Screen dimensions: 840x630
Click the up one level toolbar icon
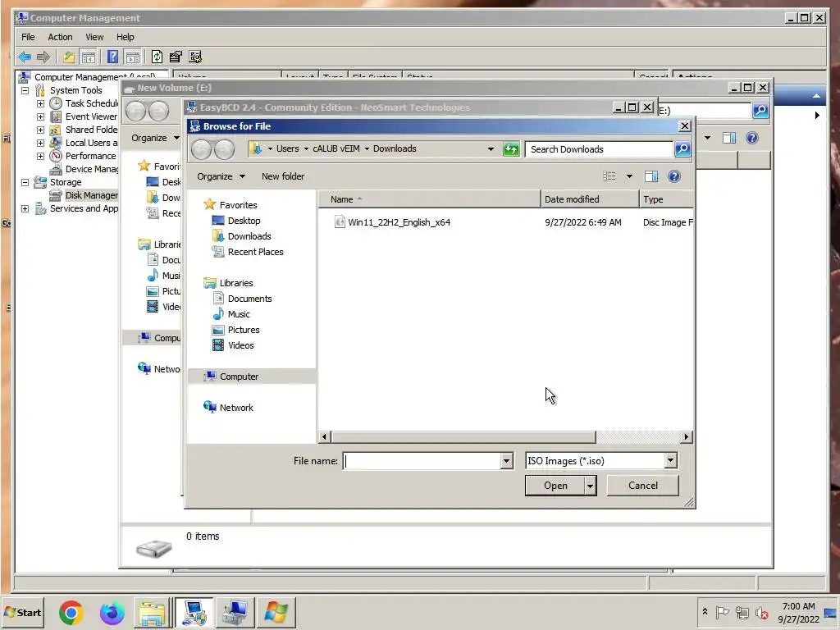click(69, 57)
